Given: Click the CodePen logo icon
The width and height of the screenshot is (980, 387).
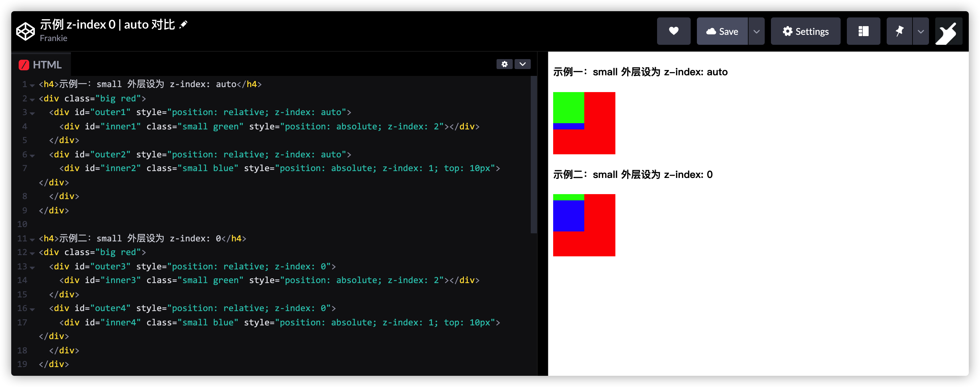Looking at the screenshot, I should (26, 31).
